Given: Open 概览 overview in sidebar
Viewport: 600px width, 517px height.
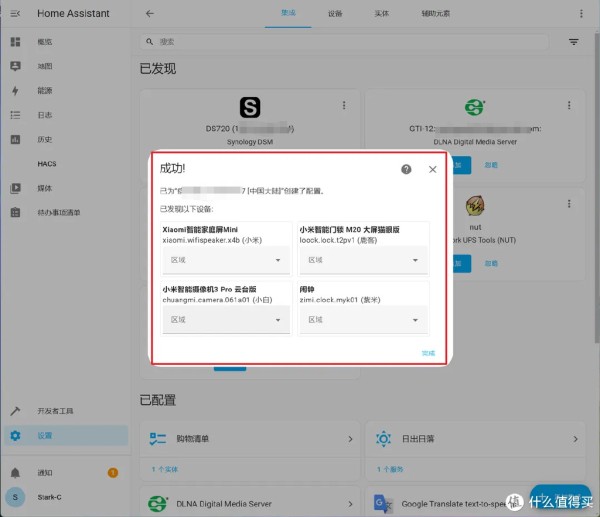Looking at the screenshot, I should [x=45, y=42].
